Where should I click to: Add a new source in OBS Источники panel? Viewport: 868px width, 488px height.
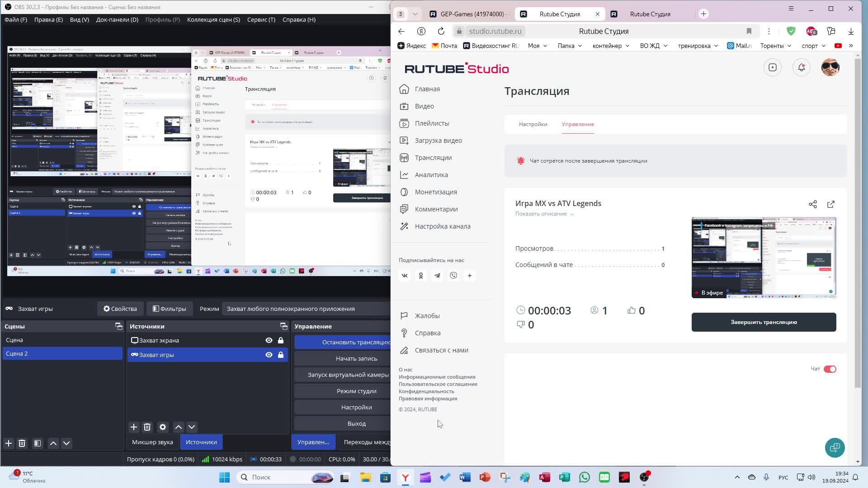134,427
